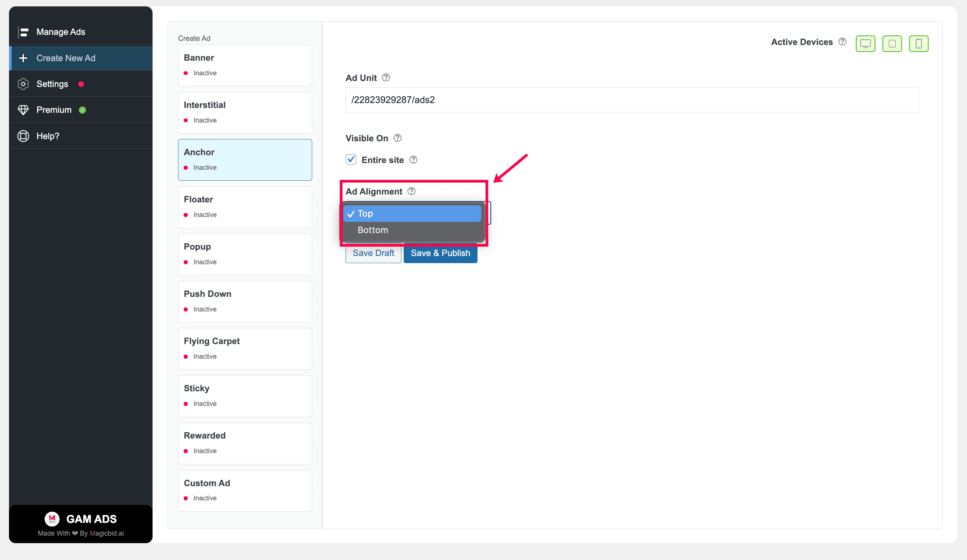Open the Help? menu item
The height and width of the screenshot is (560, 967).
[x=81, y=136]
